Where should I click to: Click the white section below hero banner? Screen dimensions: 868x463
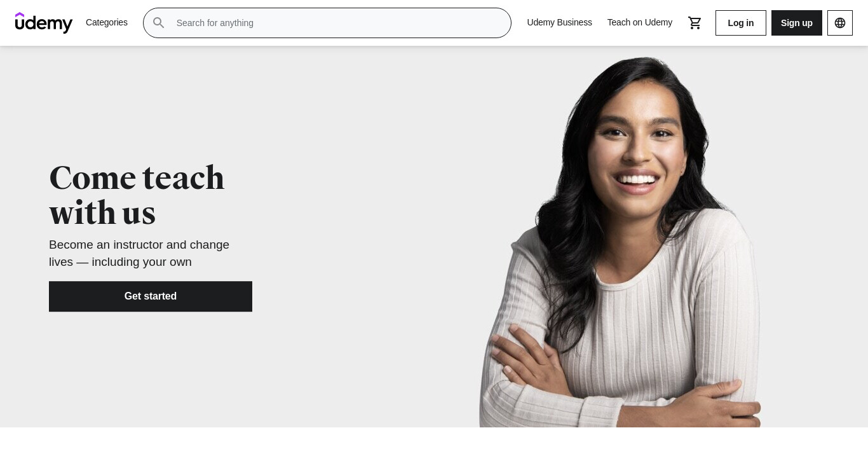pyautogui.click(x=434, y=445)
